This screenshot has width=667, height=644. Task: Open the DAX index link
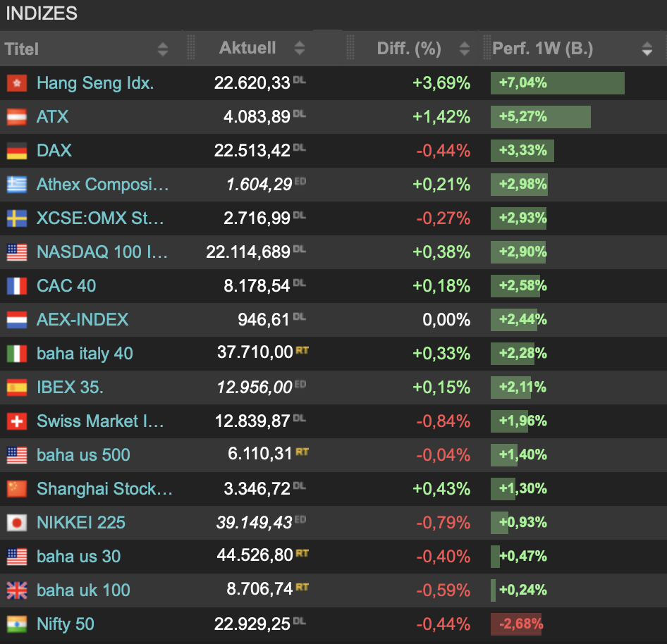coord(54,151)
